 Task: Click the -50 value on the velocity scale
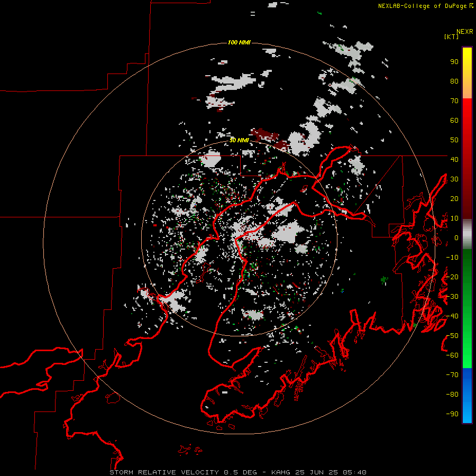[452, 335]
